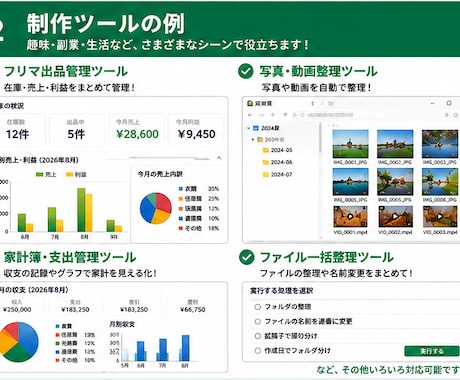This screenshot has width=460, height=380.
Task: Click the green 6月 sales bar
Action: (x=22, y=223)
